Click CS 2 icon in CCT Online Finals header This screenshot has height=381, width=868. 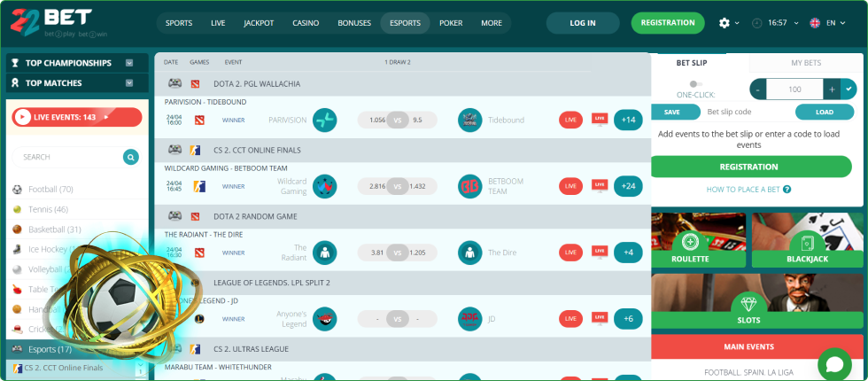pyautogui.click(x=194, y=150)
